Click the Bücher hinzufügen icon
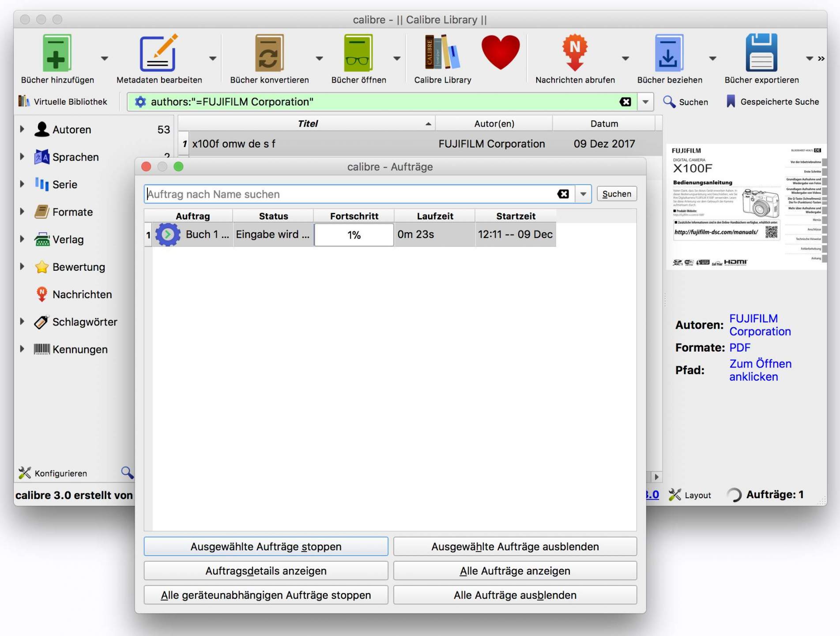840x636 pixels. coord(57,53)
